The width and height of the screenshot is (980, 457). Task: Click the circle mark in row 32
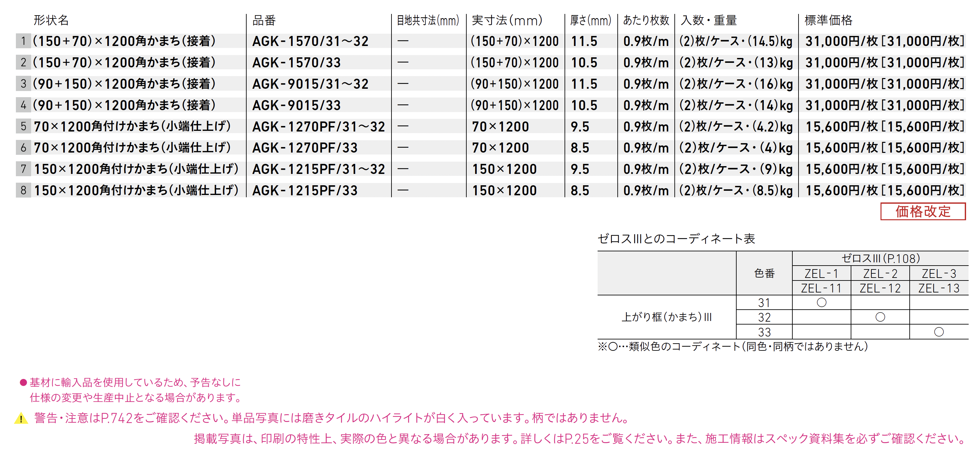click(x=880, y=317)
